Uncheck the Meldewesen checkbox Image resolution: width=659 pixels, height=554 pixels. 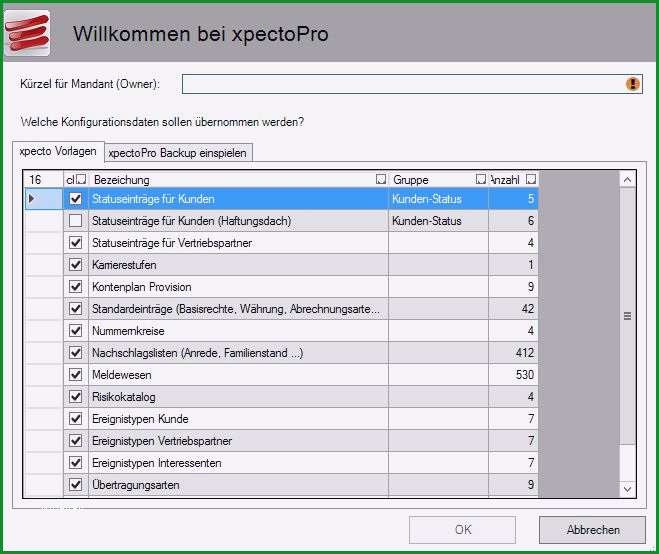point(76,375)
